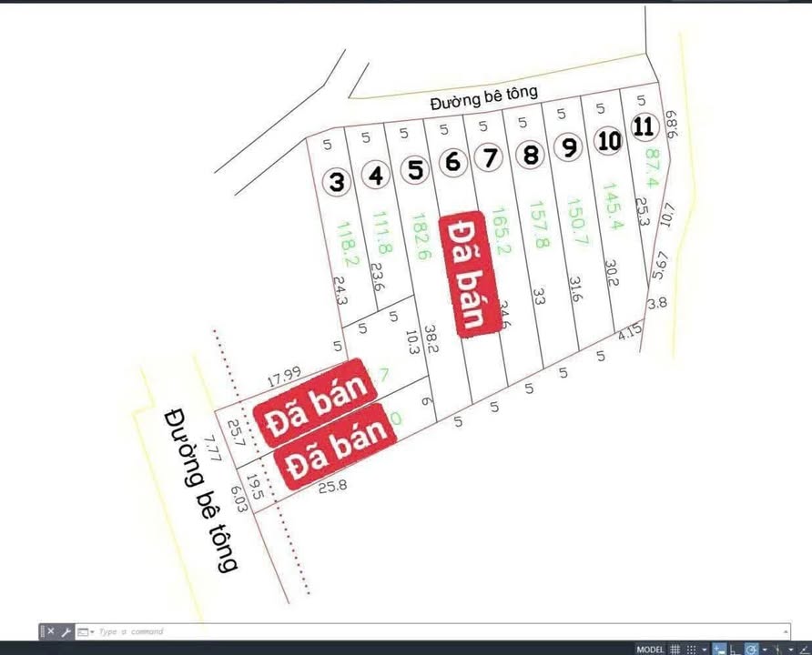Screen dimensions: 812x655
Task: Expand the recent commands list
Action: pos(84,631)
